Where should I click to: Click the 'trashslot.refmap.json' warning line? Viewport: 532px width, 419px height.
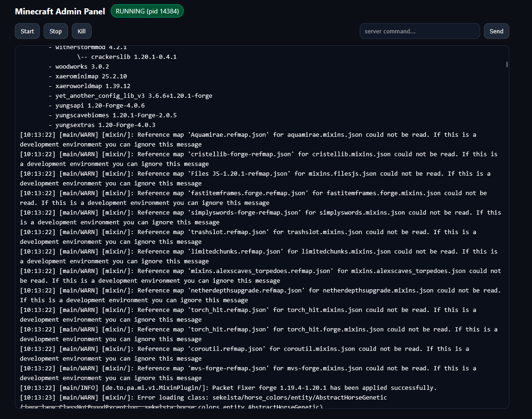[x=248, y=237]
